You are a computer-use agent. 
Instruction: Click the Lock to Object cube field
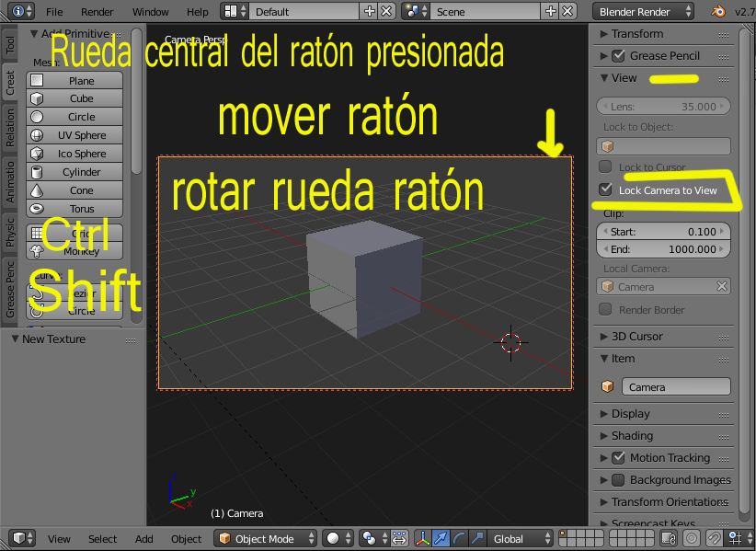663,146
